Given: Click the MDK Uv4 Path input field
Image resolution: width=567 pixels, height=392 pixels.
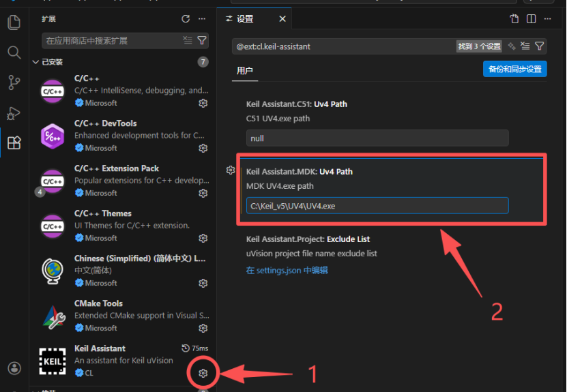Looking at the screenshot, I should 377,206.
